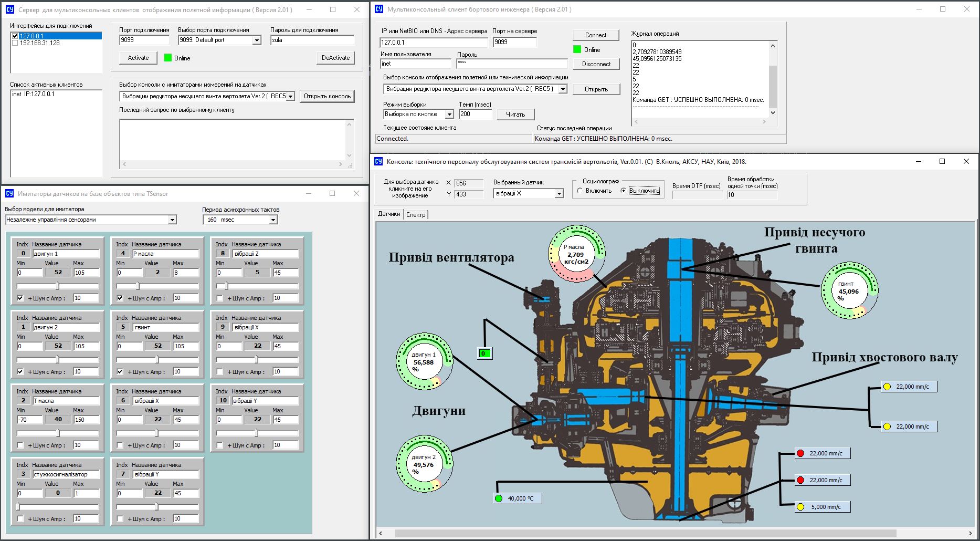This screenshot has height=541, width=980.
Task: Click the двигун 1 value slider
Action: (57, 286)
